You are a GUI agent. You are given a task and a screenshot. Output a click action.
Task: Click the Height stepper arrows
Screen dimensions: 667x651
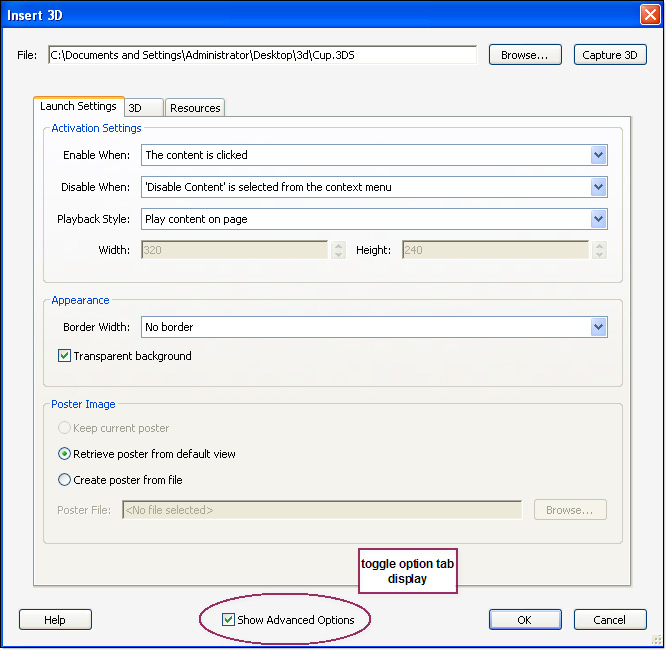click(599, 250)
